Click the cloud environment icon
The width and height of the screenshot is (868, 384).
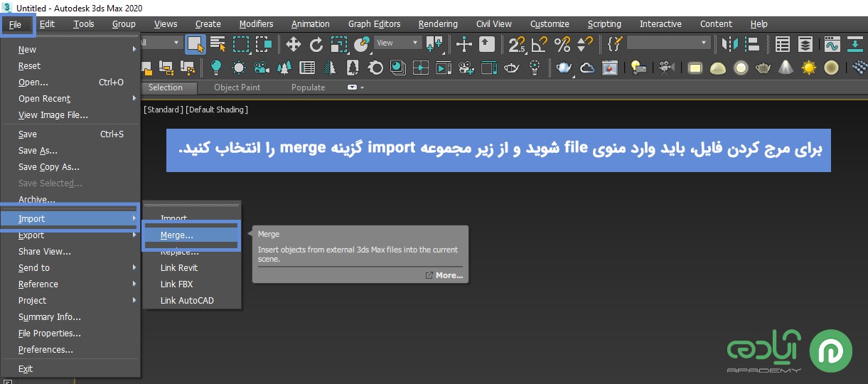coord(587,68)
